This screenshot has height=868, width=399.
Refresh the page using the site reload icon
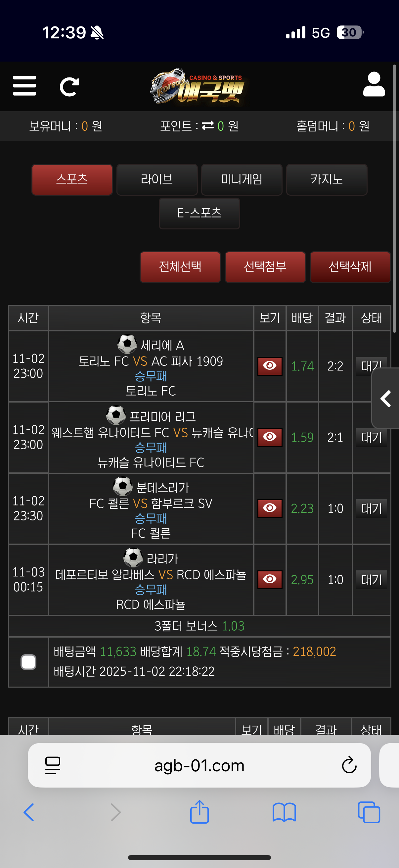click(x=70, y=86)
